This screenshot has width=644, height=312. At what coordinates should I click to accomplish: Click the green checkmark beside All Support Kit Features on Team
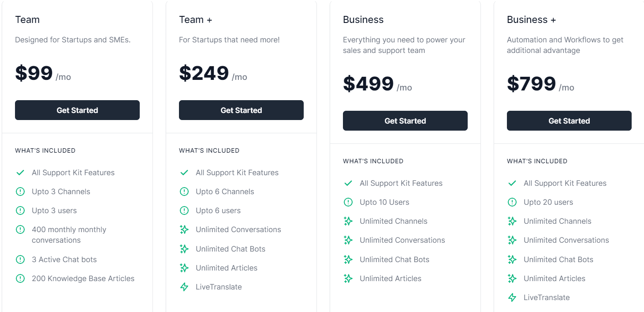20,173
